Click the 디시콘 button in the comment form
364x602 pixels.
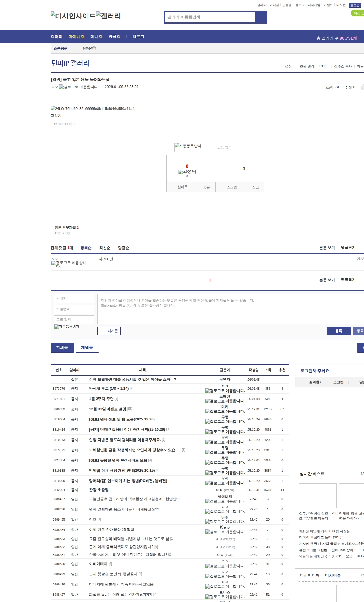tap(109, 331)
